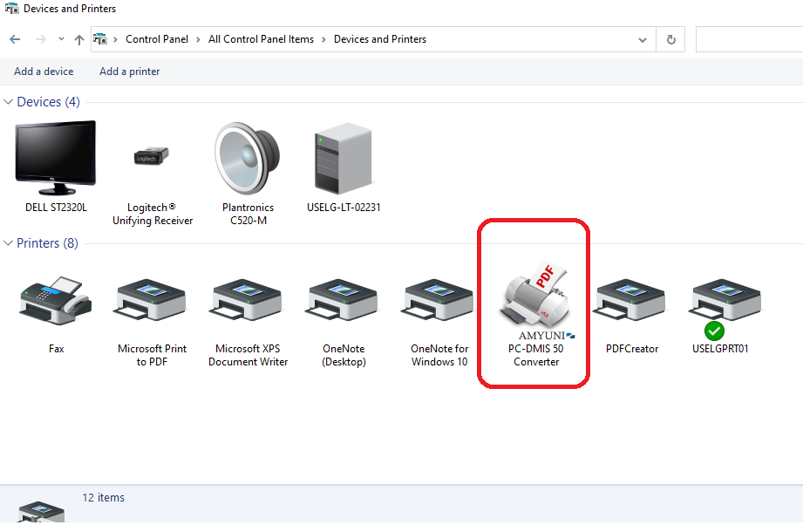Image resolution: width=803 pixels, height=532 pixels.
Task: Select the Microsoft XPS Document Writer printer
Action: click(247, 301)
